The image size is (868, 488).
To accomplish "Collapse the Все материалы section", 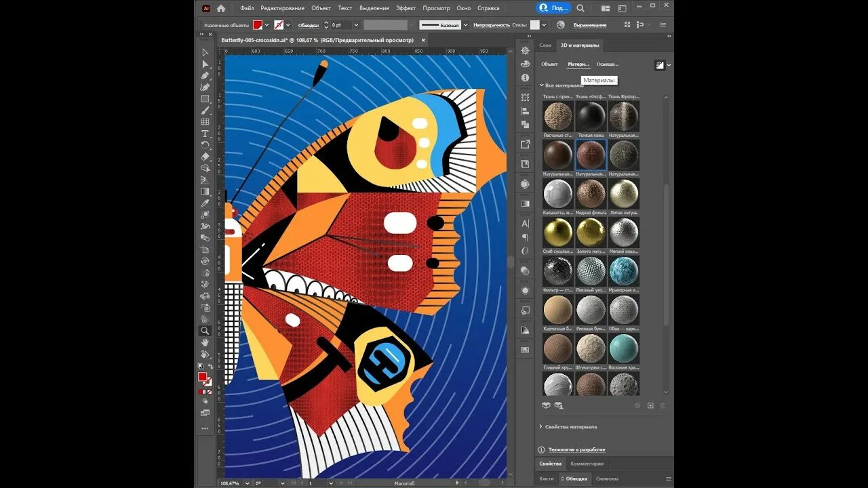I will click(x=542, y=85).
